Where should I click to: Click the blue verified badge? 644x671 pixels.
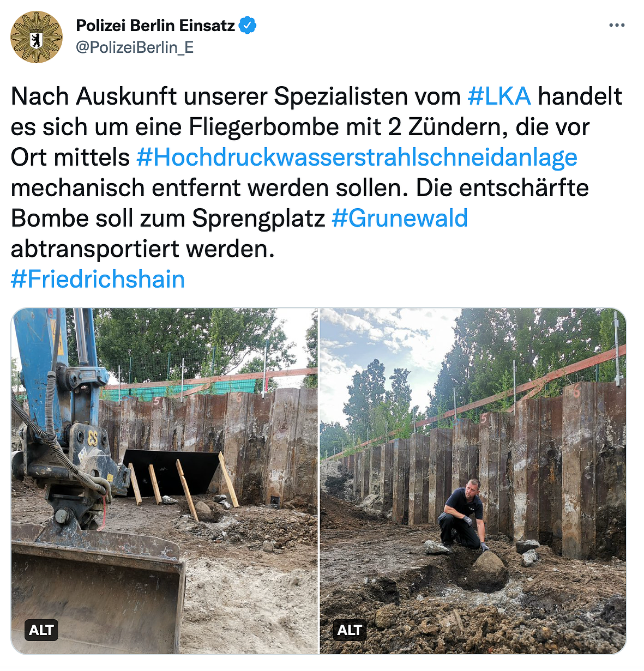(248, 25)
